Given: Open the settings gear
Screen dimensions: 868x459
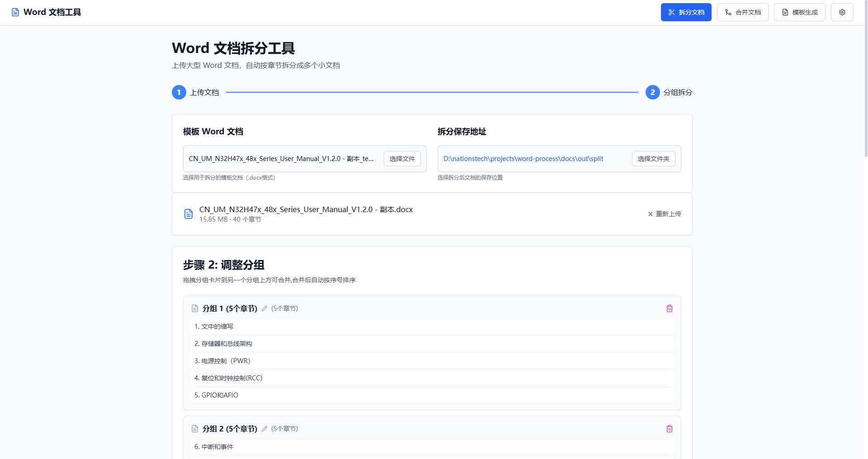Looking at the screenshot, I should click(842, 12).
